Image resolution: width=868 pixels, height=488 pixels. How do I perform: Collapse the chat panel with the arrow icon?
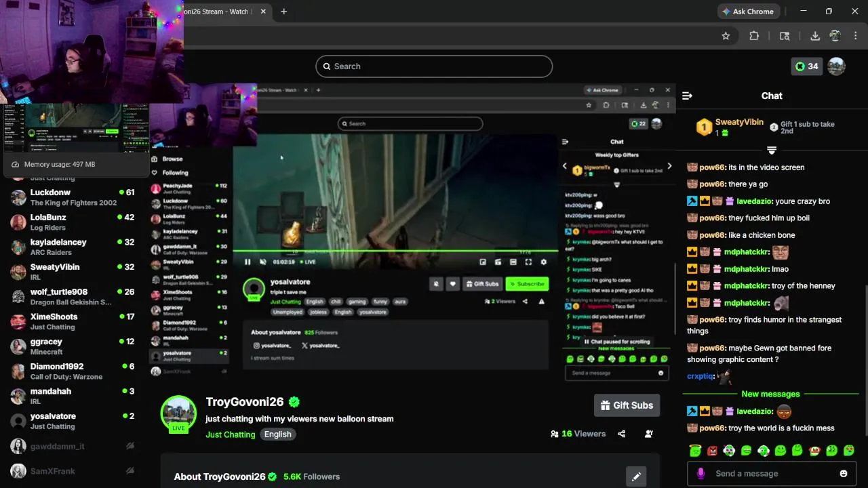[x=687, y=96]
